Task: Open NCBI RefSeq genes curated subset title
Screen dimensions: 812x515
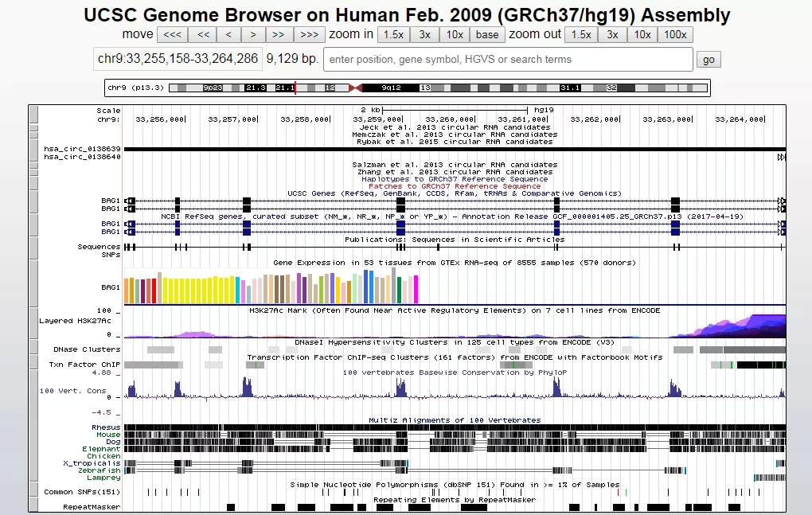Action: pyautogui.click(x=452, y=217)
